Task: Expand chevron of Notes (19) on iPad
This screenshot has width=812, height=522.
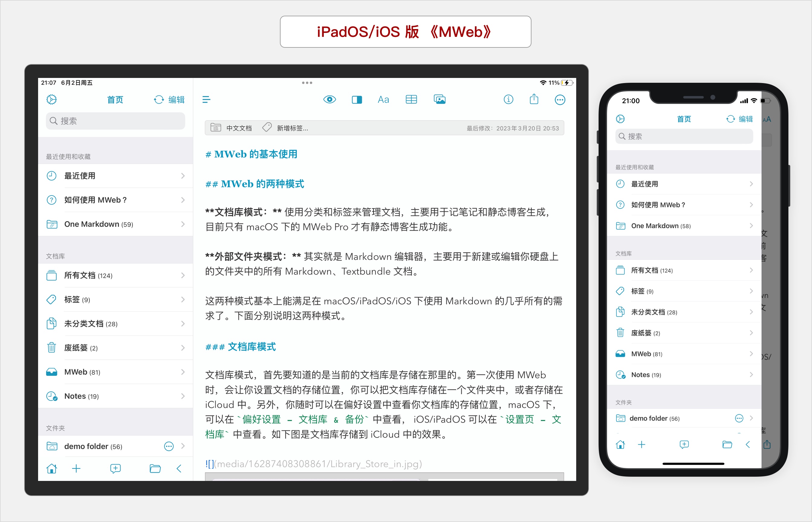Action: (x=183, y=396)
